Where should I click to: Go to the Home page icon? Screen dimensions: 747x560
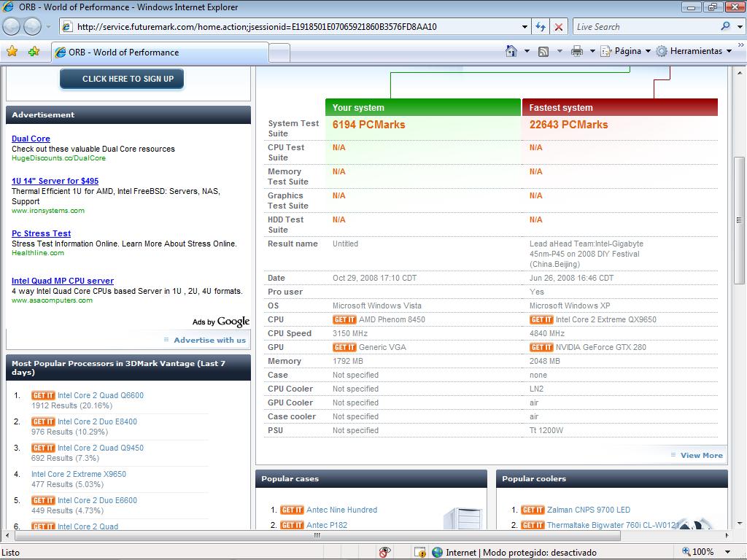pyautogui.click(x=511, y=51)
